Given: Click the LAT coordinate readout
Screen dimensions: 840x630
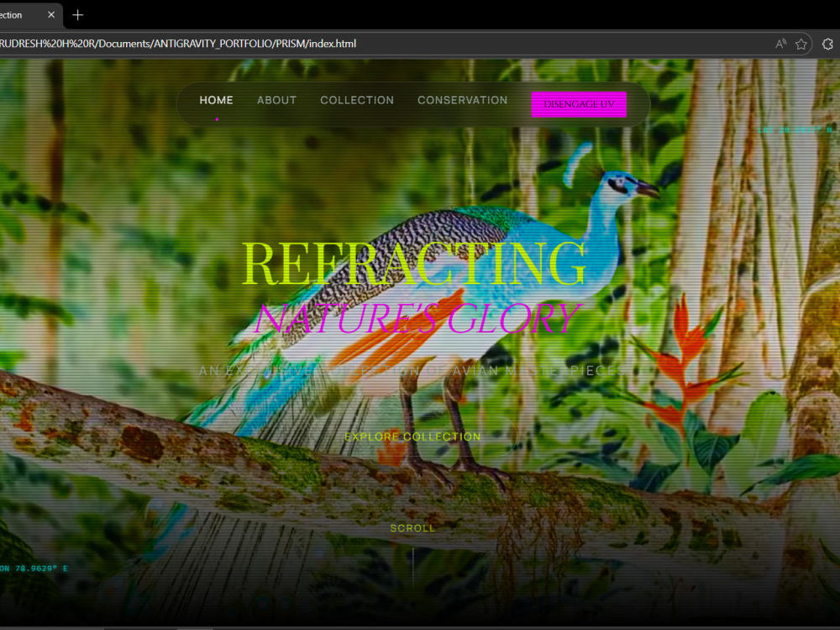Looking at the screenshot, I should point(796,129).
